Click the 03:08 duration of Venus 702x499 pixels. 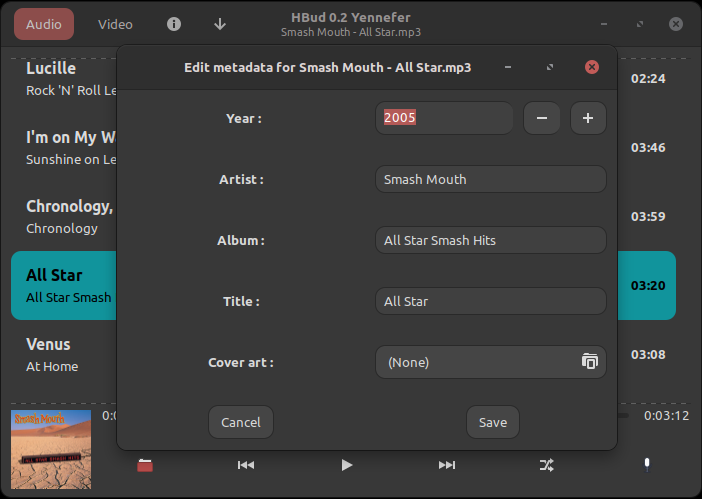click(x=648, y=354)
